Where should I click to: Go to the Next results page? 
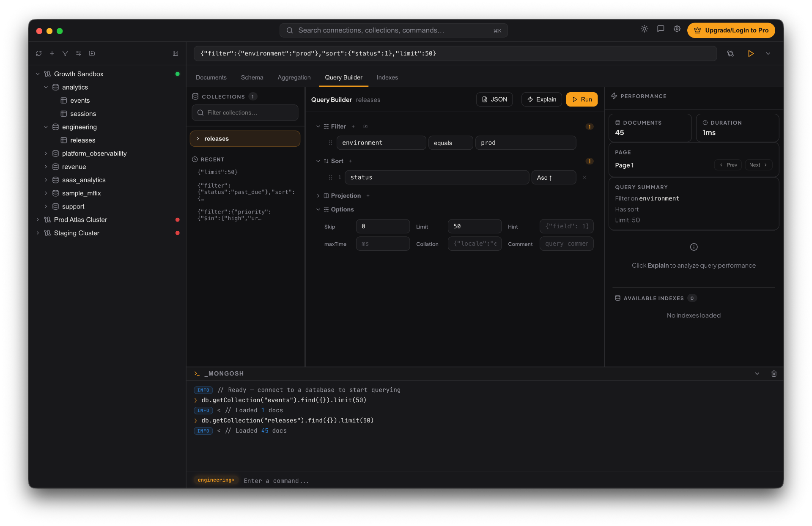coord(758,165)
